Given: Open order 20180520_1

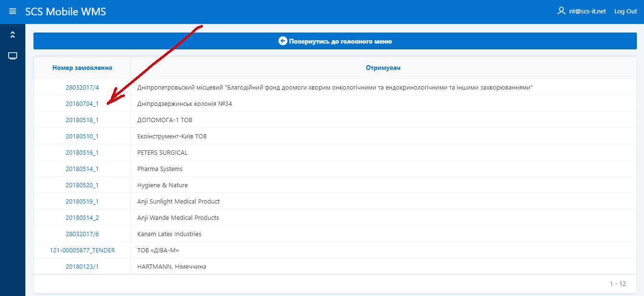Looking at the screenshot, I should (x=82, y=185).
